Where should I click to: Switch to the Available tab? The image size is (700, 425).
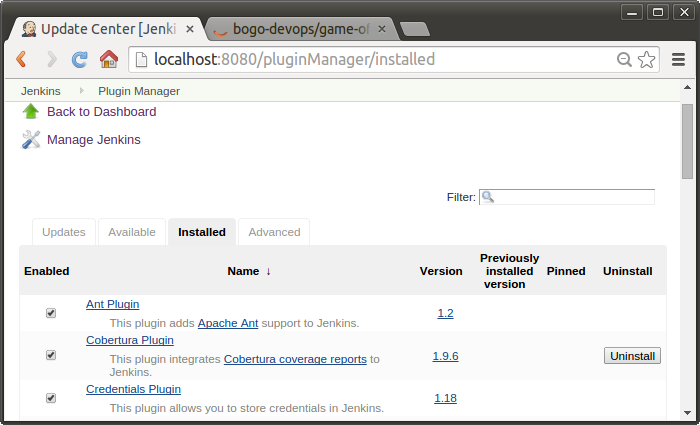[x=132, y=232]
